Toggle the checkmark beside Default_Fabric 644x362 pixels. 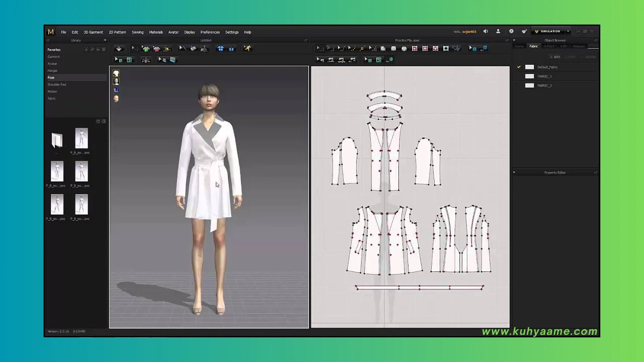pyautogui.click(x=519, y=67)
